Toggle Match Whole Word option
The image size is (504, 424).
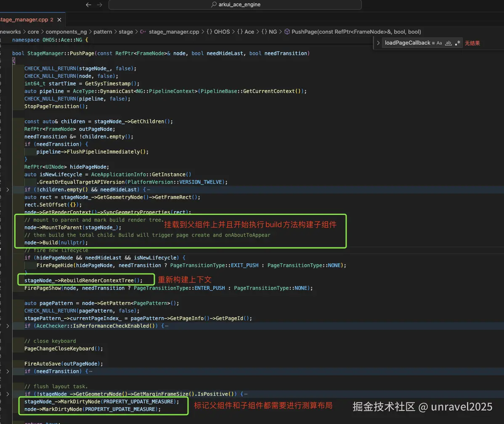[448, 43]
